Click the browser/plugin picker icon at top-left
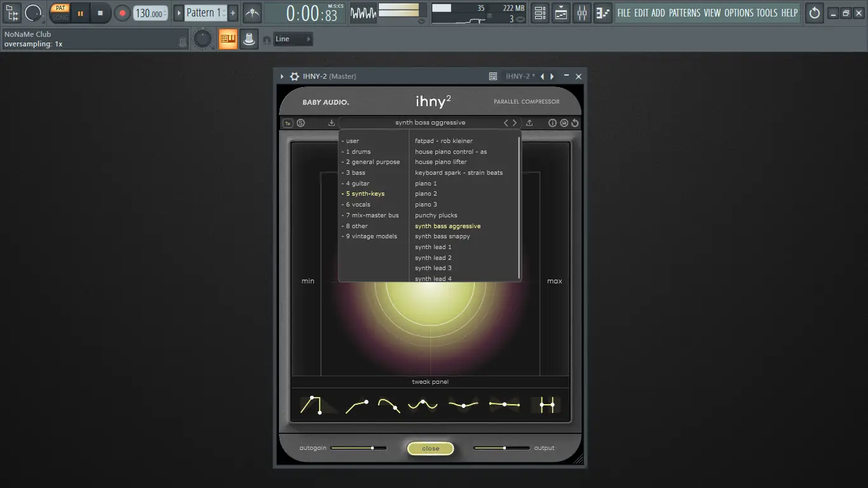 point(12,13)
